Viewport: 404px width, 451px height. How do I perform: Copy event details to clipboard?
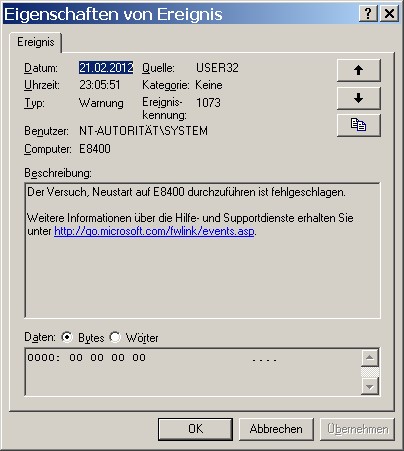[359, 125]
